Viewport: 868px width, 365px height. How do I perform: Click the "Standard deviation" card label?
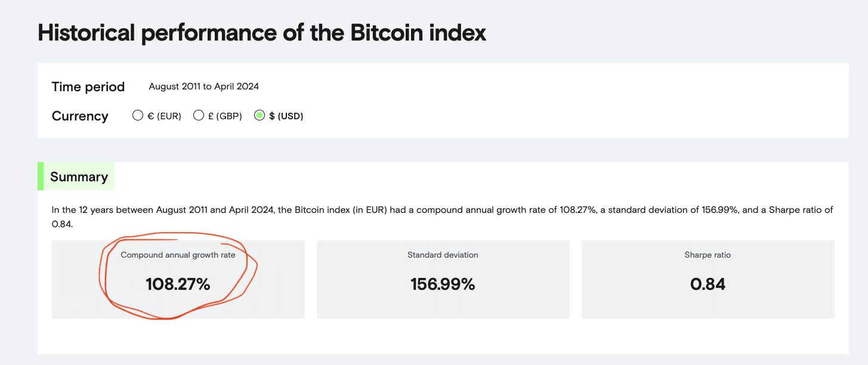tap(443, 255)
